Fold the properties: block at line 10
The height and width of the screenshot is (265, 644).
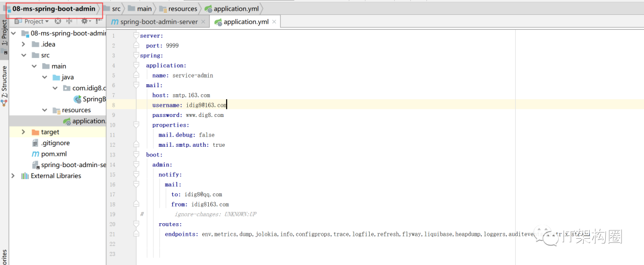(136, 125)
